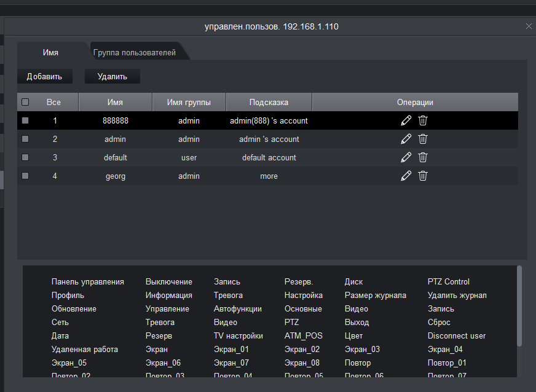This screenshot has height=392, width=536.
Task: Close the user management dialog
Action: coord(529,26)
